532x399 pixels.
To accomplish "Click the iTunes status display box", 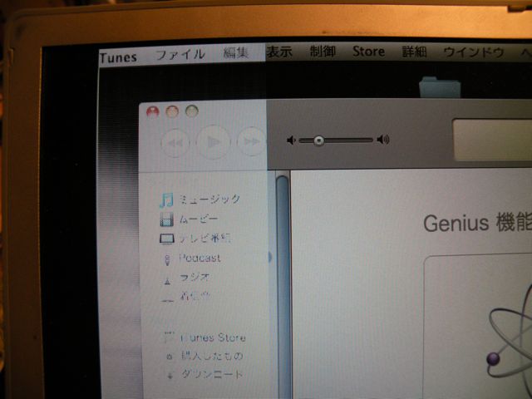I will (x=492, y=140).
